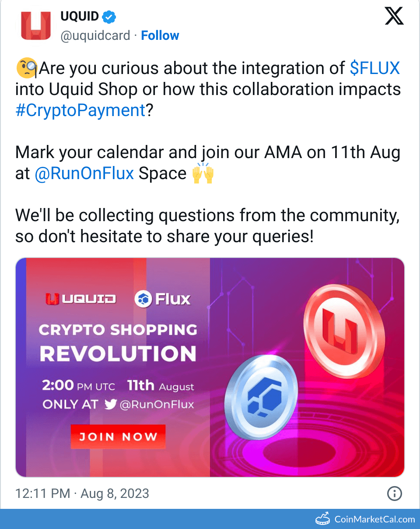Click the @RunOnFlux mention in the text
Screen dimensions: 420x529
(84, 173)
